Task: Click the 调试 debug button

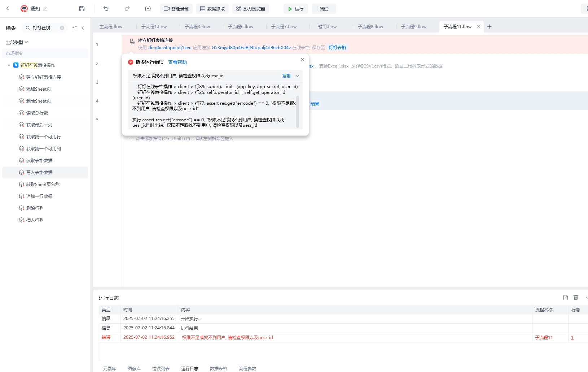Action: click(324, 9)
